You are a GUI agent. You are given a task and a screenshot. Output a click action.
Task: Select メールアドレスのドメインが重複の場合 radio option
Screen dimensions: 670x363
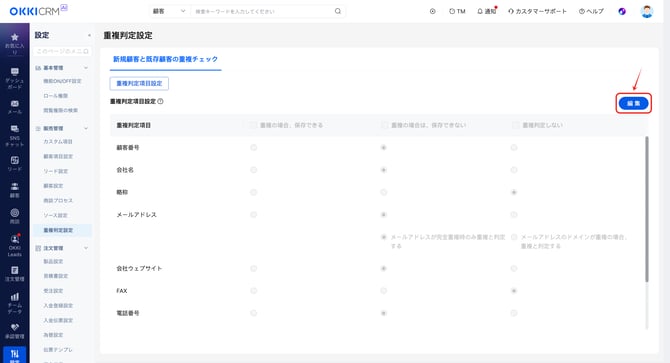[x=514, y=237]
